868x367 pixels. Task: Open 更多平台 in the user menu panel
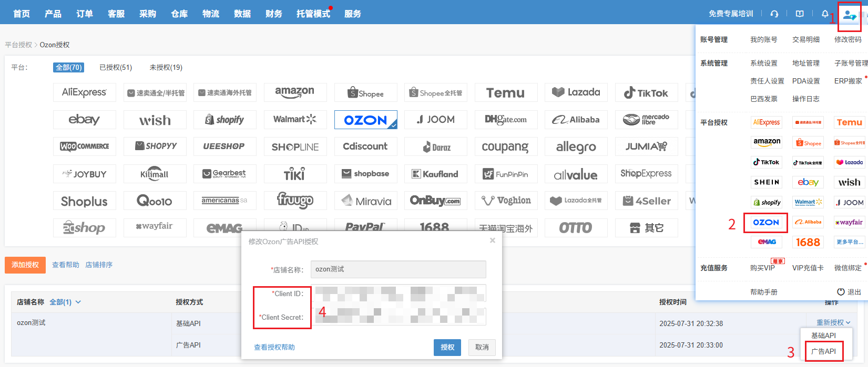[850, 242]
